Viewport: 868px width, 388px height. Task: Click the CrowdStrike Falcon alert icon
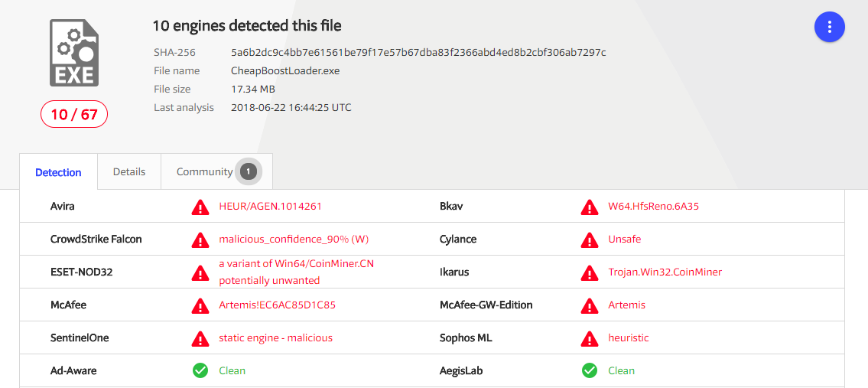click(x=200, y=240)
